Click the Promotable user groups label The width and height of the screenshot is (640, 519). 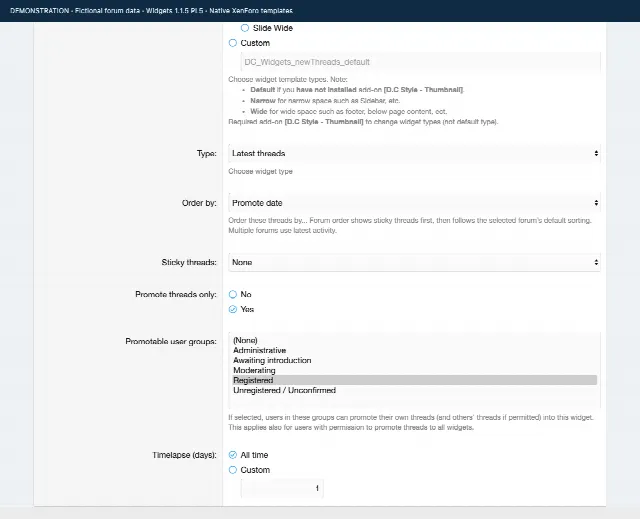tap(171, 342)
